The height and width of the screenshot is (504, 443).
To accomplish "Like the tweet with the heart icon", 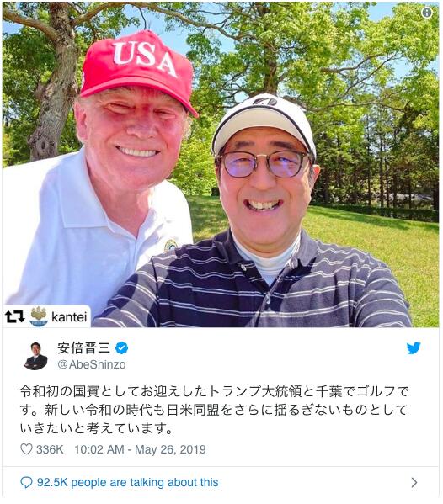I will click(26, 449).
